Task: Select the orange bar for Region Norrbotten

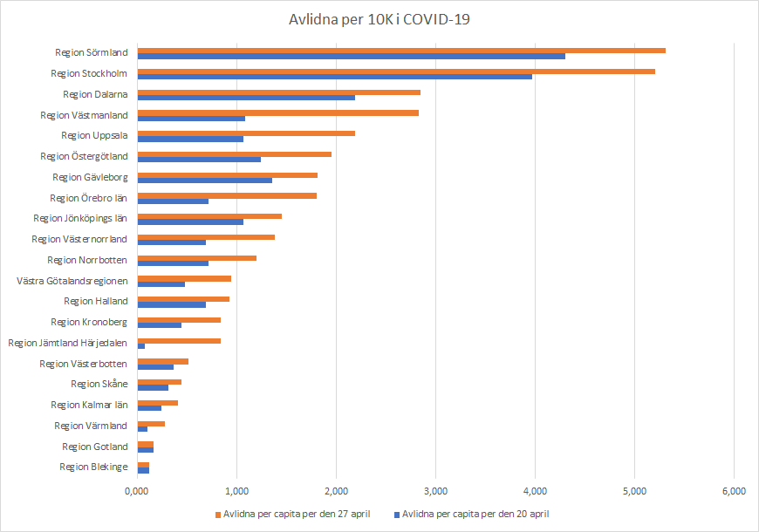Action: point(196,258)
